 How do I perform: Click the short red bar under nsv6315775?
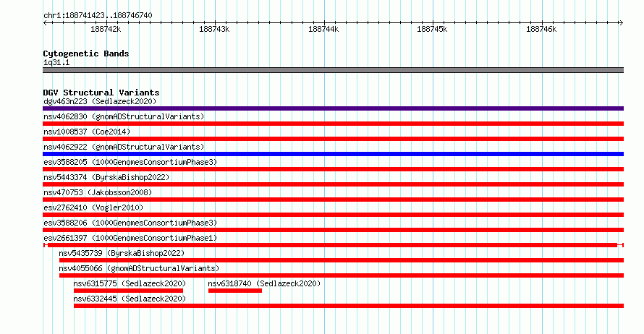tap(129, 291)
